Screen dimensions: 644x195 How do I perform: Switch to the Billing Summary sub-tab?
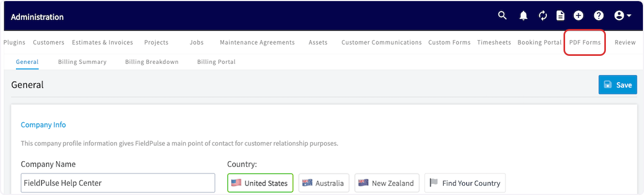(x=82, y=62)
